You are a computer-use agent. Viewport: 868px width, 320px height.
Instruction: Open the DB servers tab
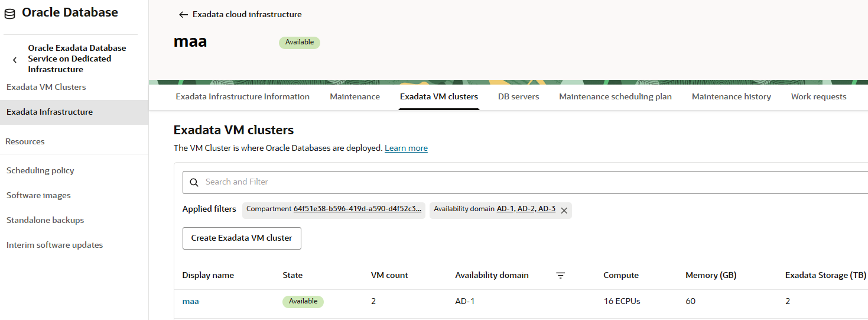click(518, 96)
